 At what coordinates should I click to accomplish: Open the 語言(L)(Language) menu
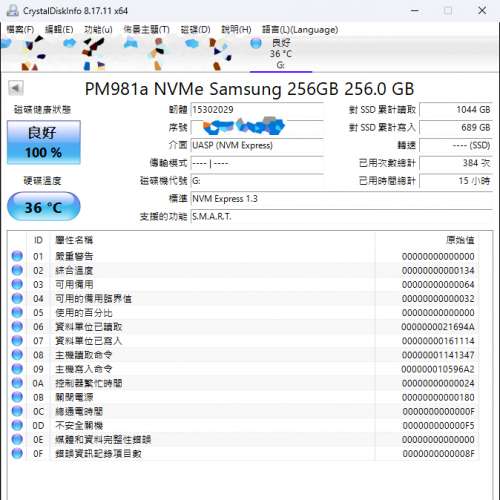(x=300, y=30)
